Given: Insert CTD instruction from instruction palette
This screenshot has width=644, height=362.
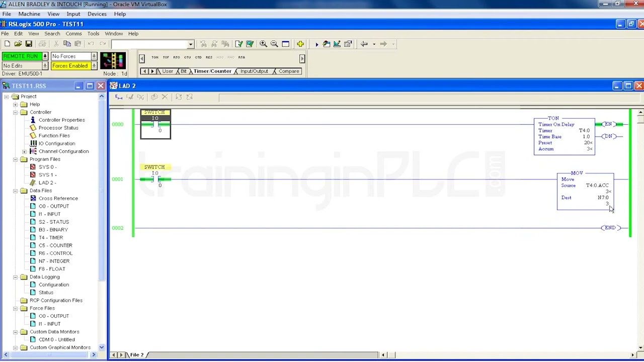Looking at the screenshot, I should click(198, 57).
